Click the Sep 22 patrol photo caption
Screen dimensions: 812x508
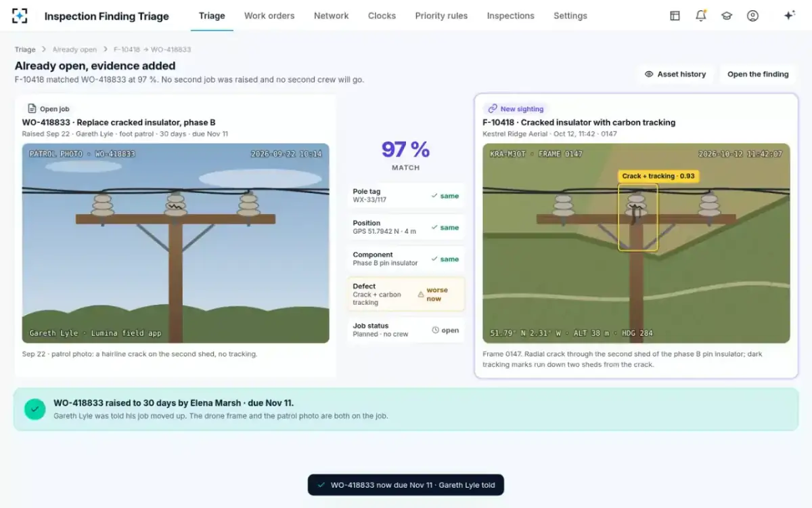coord(140,354)
